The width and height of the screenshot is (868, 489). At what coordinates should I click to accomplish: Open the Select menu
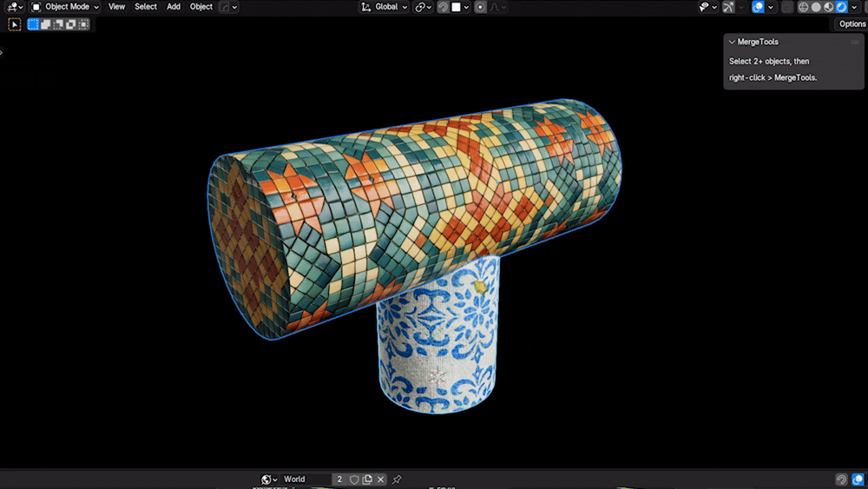pos(146,7)
